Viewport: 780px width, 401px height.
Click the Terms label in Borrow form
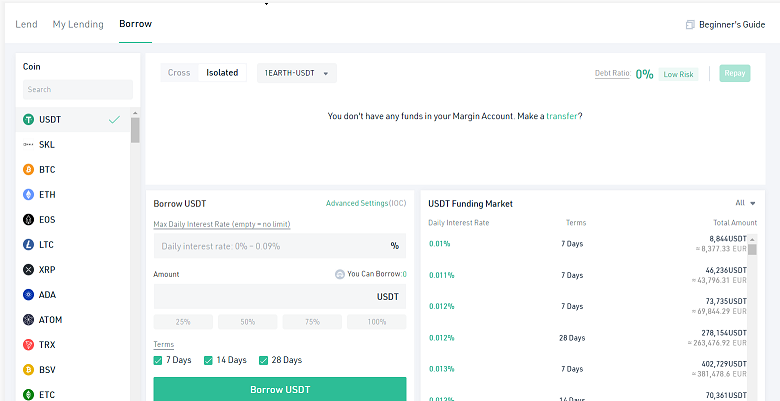tap(164, 344)
